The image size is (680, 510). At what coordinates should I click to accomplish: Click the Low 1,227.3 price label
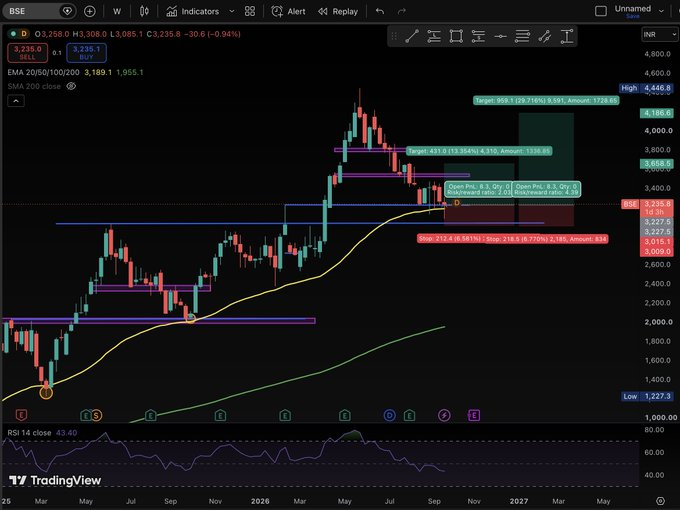[647, 396]
